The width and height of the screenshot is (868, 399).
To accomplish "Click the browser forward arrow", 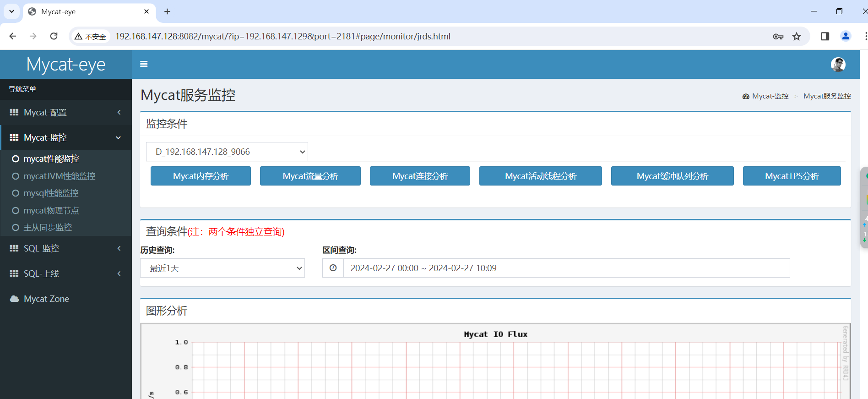I will (33, 36).
